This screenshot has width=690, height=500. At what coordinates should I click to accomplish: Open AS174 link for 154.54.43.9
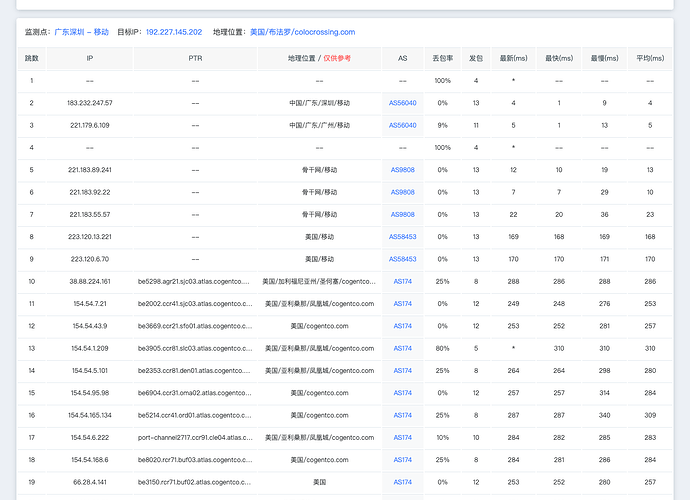click(x=403, y=326)
